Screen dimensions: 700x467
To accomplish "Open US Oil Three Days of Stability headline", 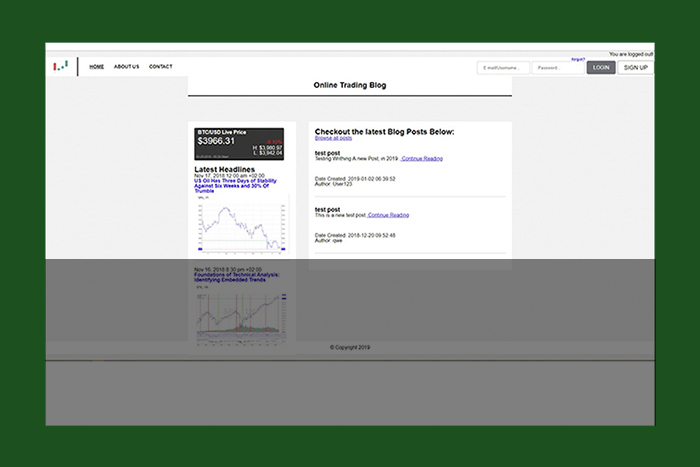I will (x=235, y=186).
